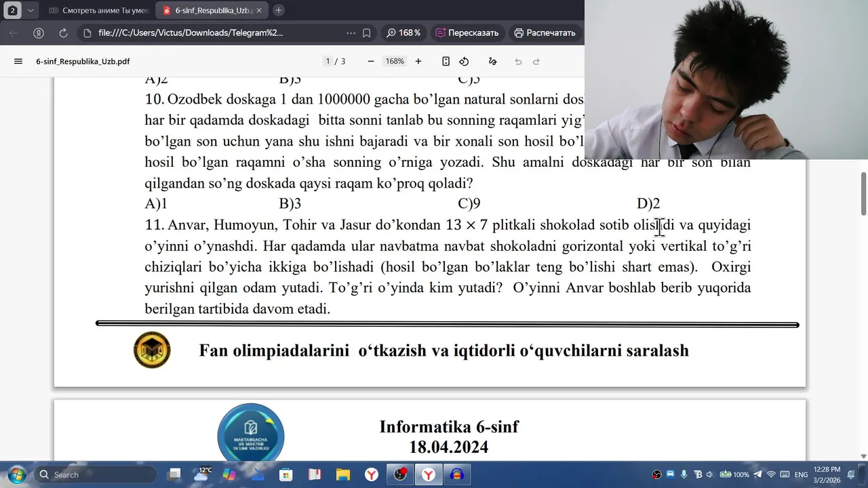Click the fit to page icon
This screenshot has height=488, width=868.
tap(446, 61)
